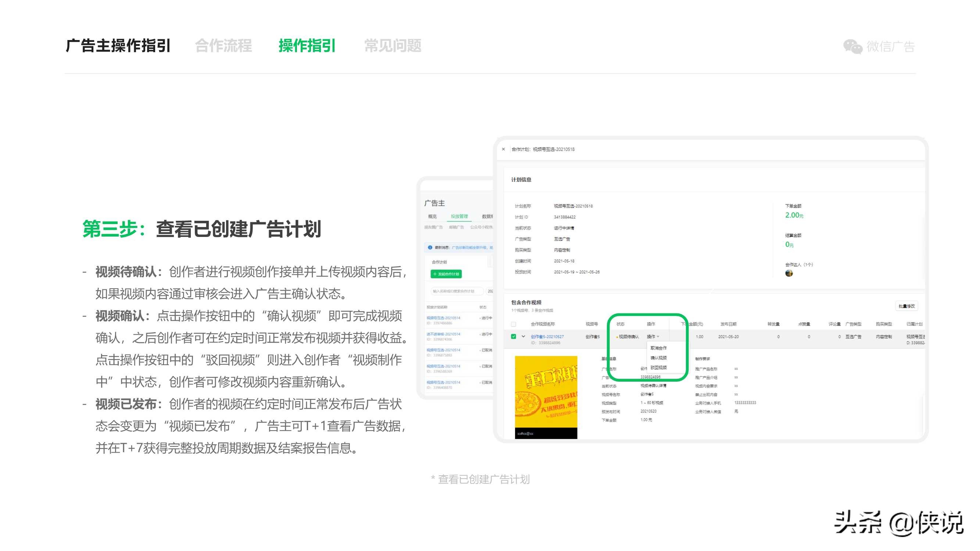The height and width of the screenshot is (551, 980).
Task: Click the 内容定制 cell in the video row
Action: 883,336
